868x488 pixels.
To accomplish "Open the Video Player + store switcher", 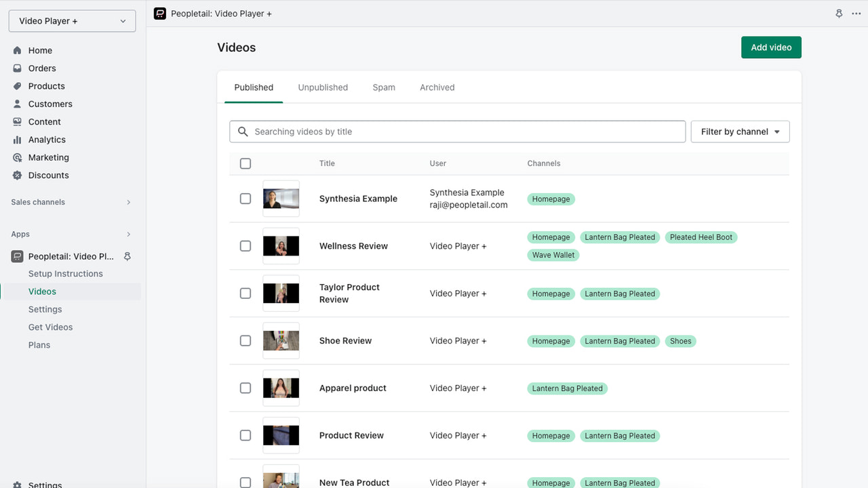I will tap(71, 20).
